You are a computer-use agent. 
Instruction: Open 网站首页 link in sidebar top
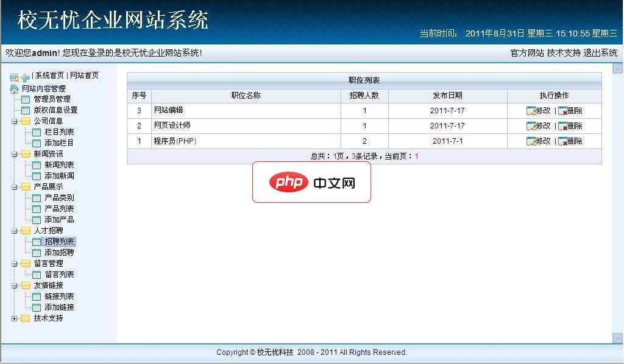click(x=84, y=75)
